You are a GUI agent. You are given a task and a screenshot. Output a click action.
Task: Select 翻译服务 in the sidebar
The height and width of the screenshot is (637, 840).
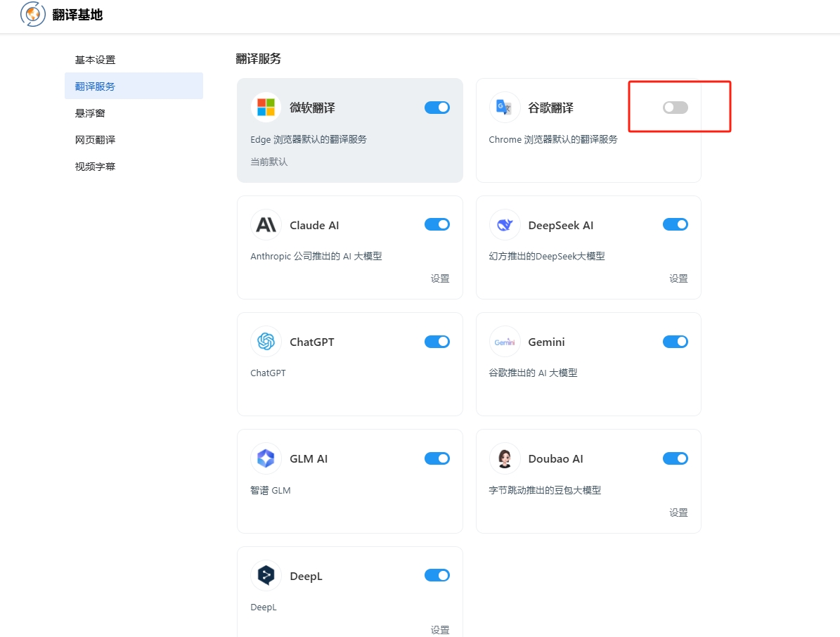[134, 86]
